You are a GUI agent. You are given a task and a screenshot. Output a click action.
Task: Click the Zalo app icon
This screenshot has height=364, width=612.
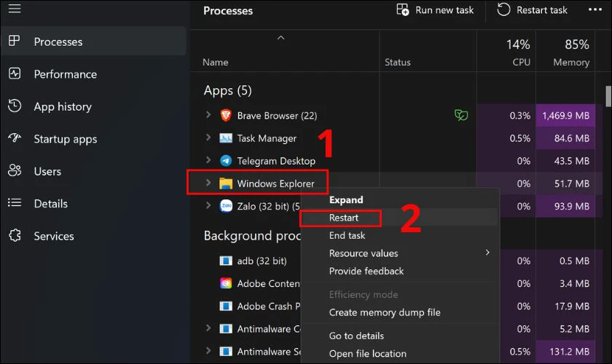(226, 205)
